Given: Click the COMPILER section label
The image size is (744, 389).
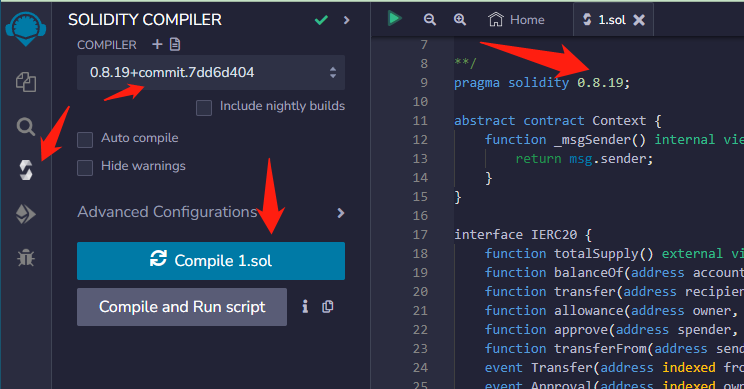Looking at the screenshot, I should pyautogui.click(x=107, y=45).
